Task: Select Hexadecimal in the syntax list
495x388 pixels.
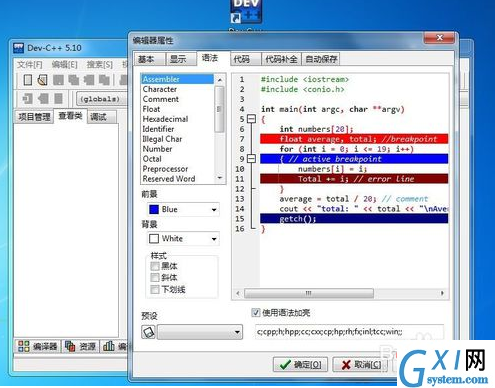Action: coord(177,119)
